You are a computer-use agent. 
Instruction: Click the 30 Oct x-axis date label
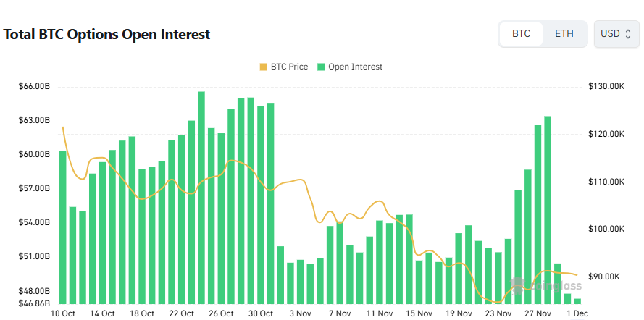pos(261,313)
